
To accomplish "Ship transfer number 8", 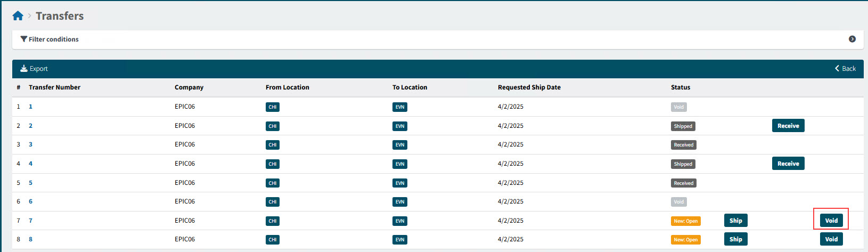I will tap(735, 239).
